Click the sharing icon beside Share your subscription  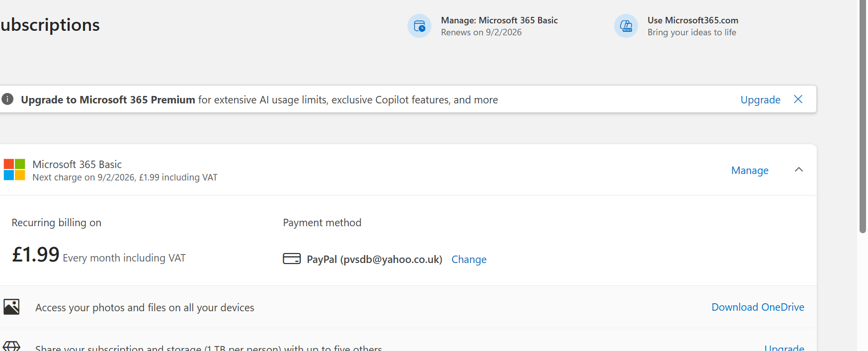point(11,346)
